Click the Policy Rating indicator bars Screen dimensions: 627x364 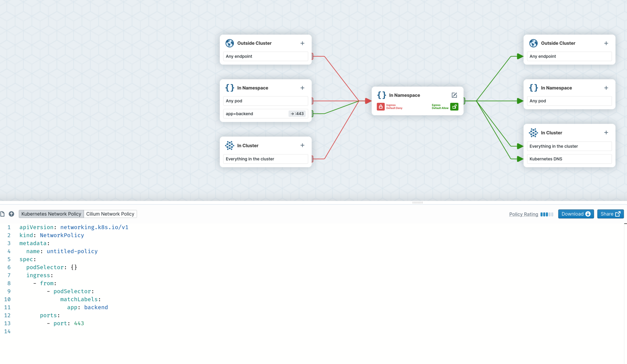(x=547, y=214)
